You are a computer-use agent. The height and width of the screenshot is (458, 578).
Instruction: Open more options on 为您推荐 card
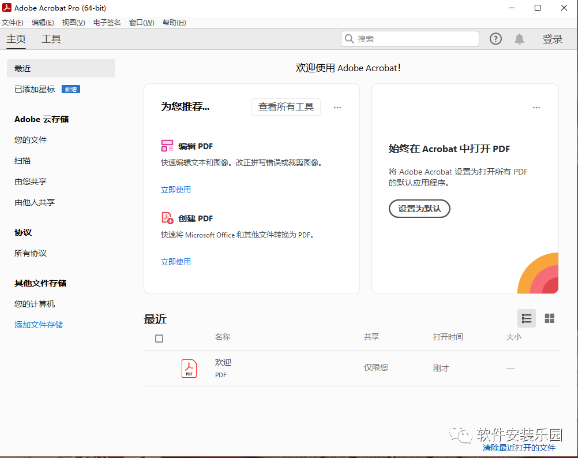pos(337,107)
